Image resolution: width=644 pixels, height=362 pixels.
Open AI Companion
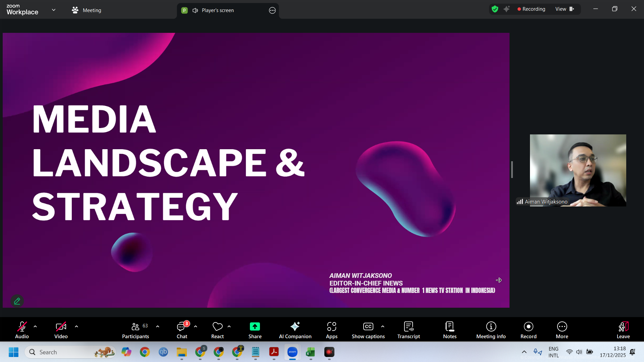[295, 330]
